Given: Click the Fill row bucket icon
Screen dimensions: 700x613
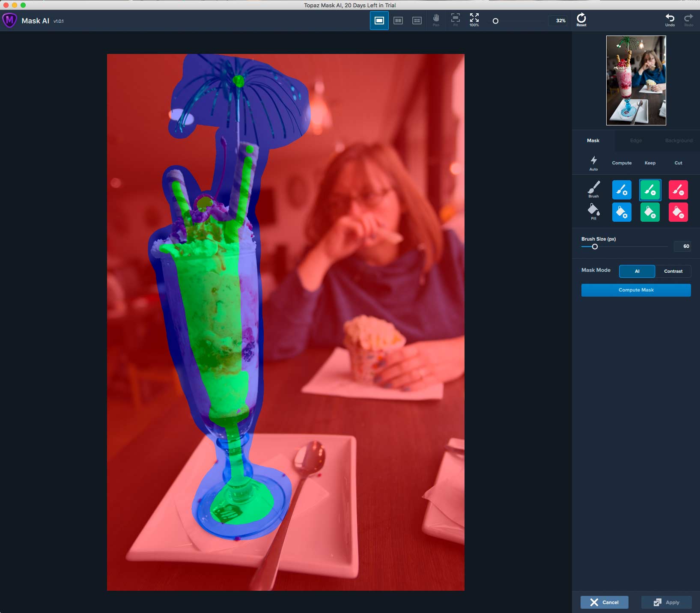Looking at the screenshot, I should [x=593, y=211].
